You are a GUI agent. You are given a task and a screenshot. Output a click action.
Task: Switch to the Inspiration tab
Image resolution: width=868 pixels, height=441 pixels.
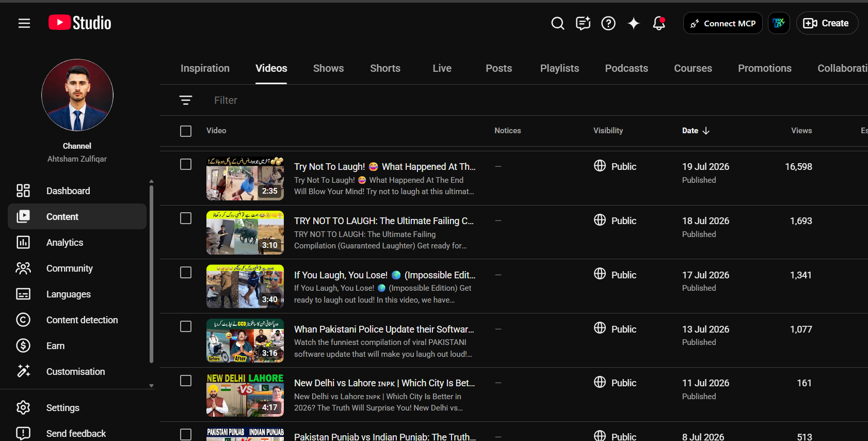point(205,68)
